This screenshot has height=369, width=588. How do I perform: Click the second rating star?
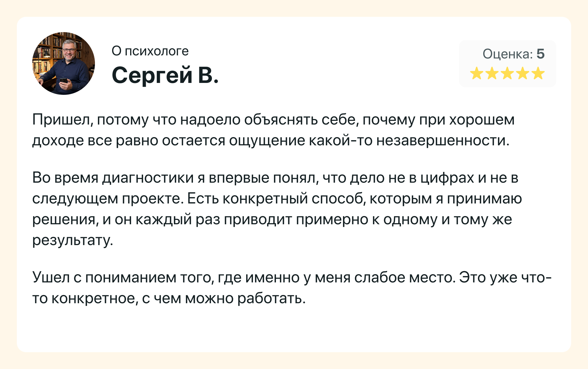tap(492, 73)
